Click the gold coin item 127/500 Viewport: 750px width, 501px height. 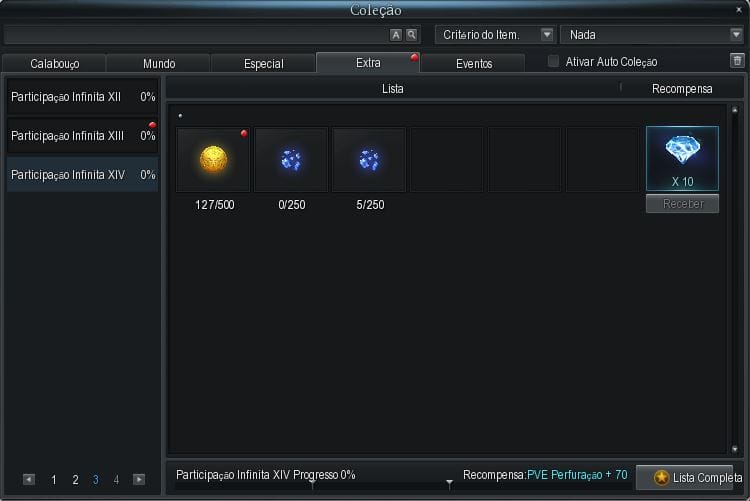click(213, 159)
